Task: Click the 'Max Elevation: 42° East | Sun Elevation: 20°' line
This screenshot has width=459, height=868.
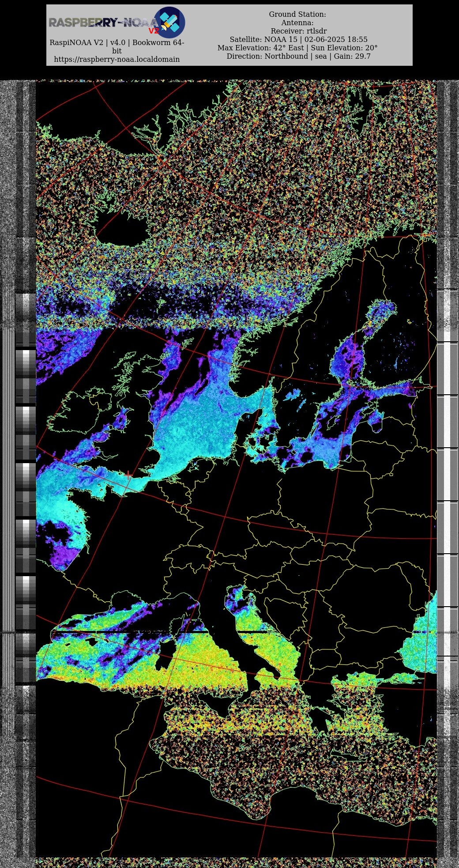Action: click(x=297, y=48)
